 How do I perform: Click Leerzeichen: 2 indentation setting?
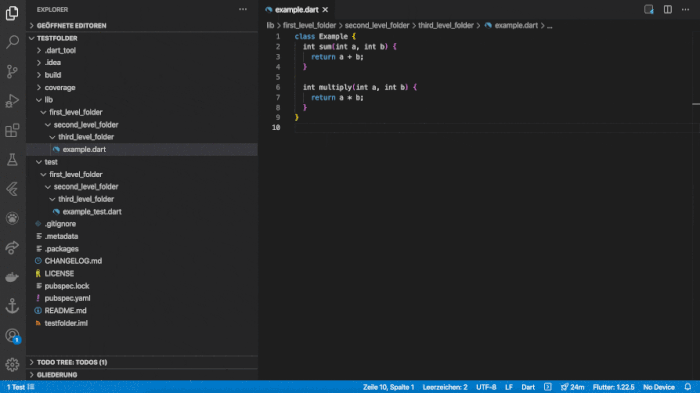click(x=445, y=387)
